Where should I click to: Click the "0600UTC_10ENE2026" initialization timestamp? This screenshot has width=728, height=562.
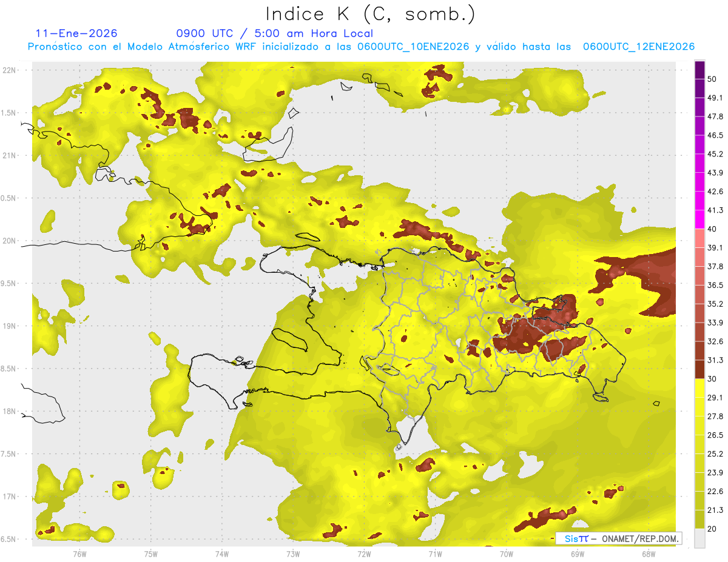[414, 47]
